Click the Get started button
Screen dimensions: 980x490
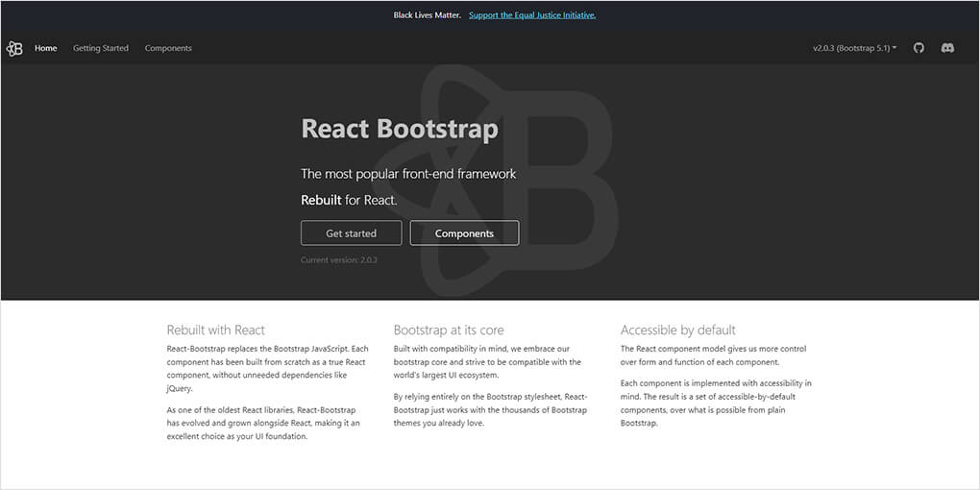pos(352,233)
